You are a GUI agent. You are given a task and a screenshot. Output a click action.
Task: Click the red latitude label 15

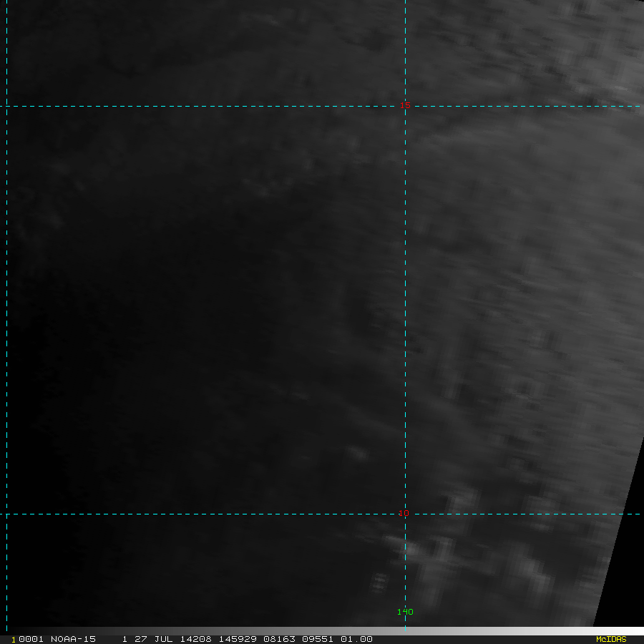coord(405,105)
